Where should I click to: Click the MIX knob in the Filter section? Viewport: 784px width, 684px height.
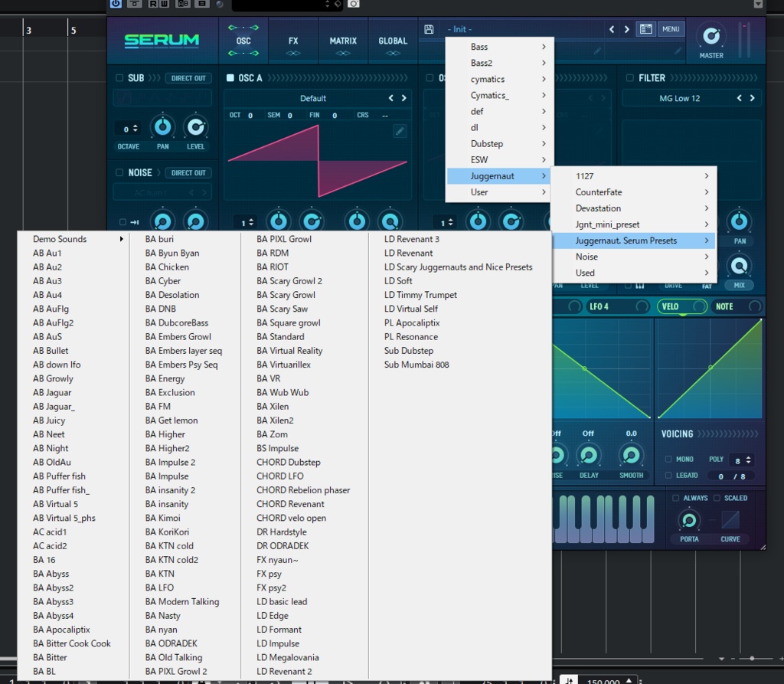(x=739, y=267)
